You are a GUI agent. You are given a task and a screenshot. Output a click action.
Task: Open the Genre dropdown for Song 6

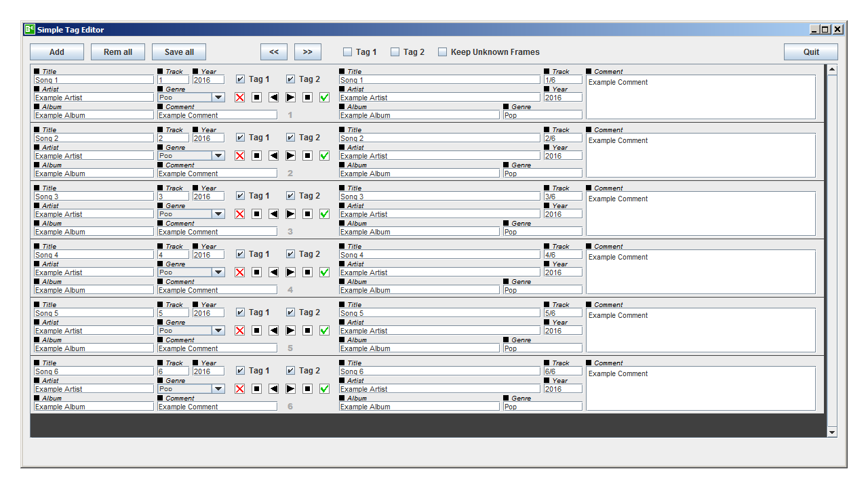point(191,389)
